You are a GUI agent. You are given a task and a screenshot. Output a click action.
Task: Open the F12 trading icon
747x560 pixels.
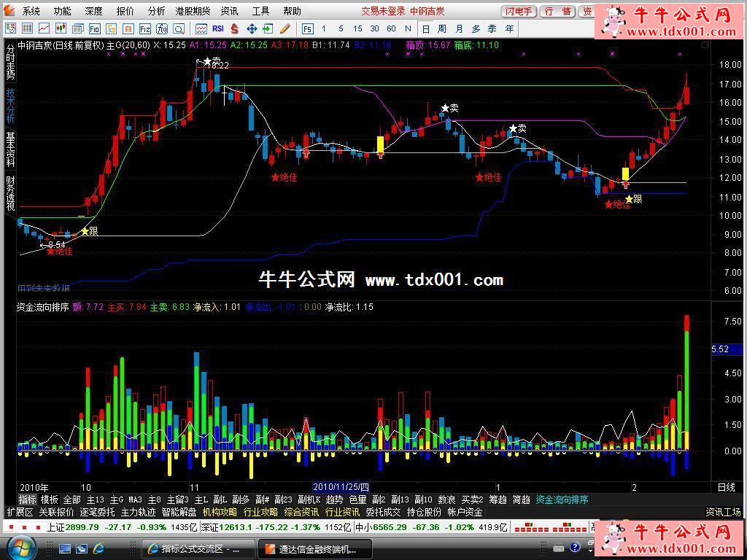(145, 29)
